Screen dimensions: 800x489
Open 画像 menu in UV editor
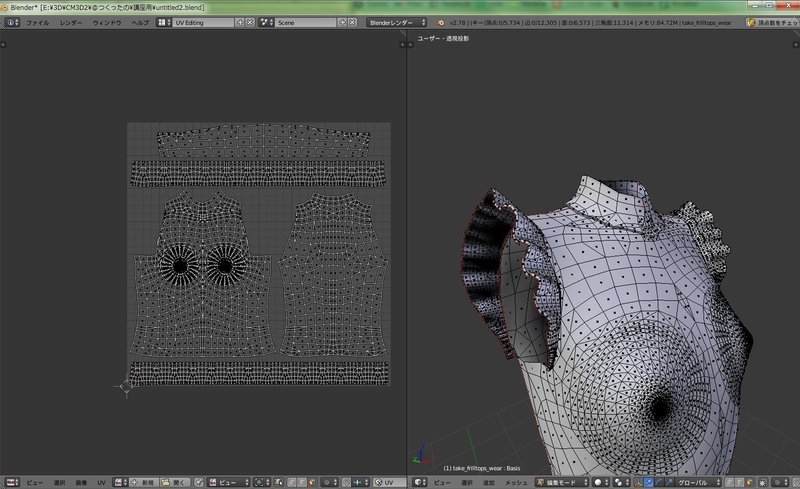[x=81, y=482]
